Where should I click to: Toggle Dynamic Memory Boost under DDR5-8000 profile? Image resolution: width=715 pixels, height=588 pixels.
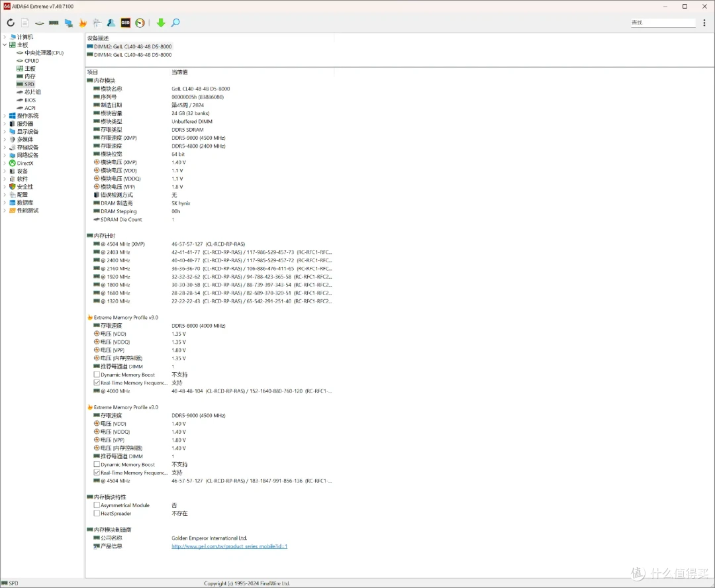[97, 375]
